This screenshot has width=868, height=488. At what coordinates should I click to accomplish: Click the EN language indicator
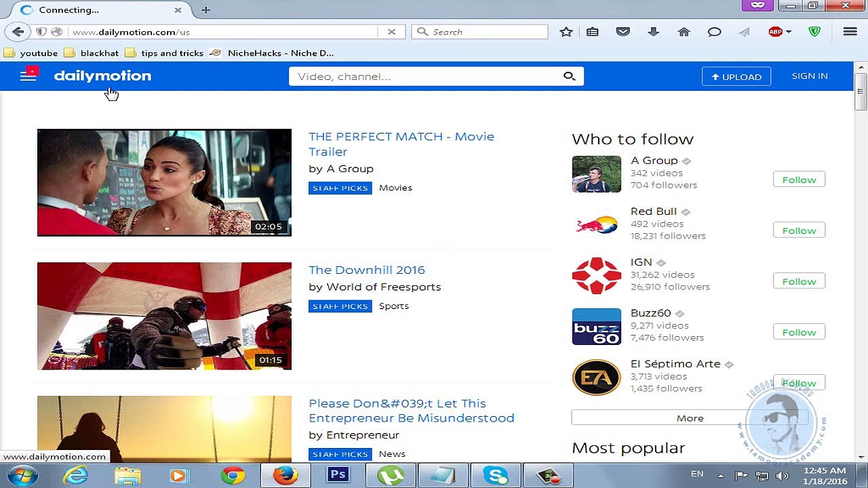tap(697, 474)
